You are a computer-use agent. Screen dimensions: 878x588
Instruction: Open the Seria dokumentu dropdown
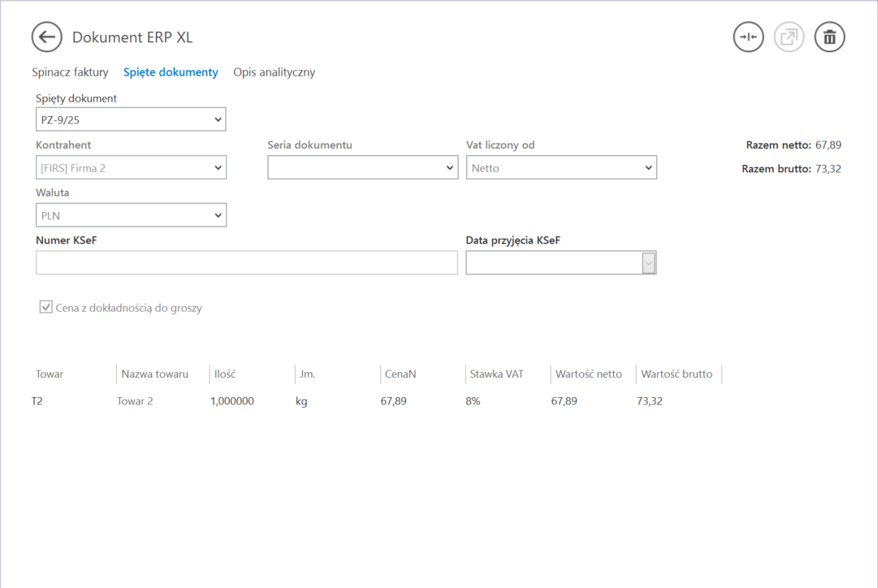[362, 168]
